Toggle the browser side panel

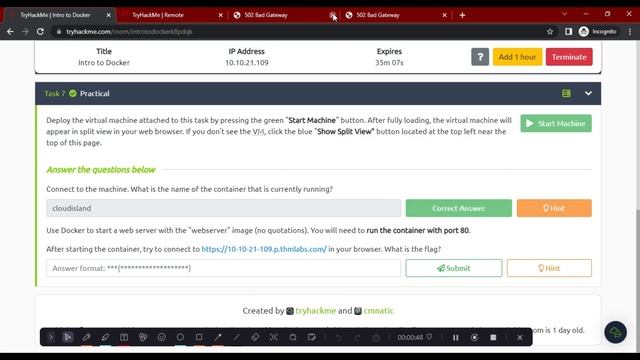coord(568,31)
